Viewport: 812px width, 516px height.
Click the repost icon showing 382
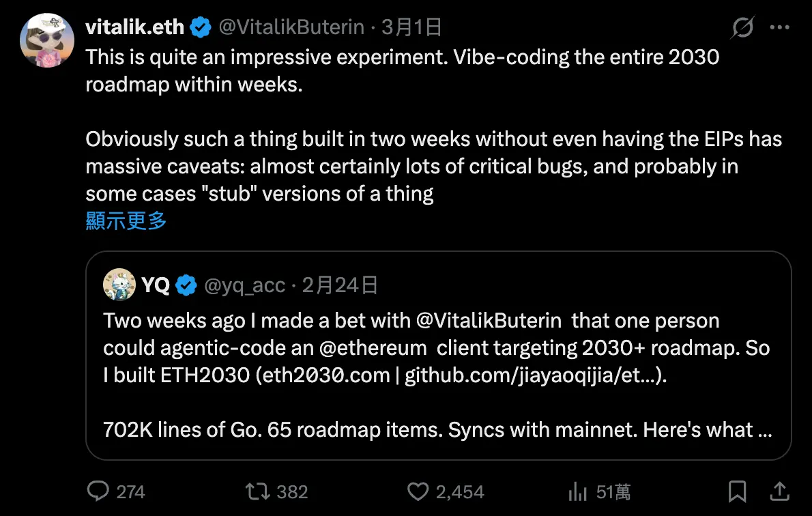point(255,491)
